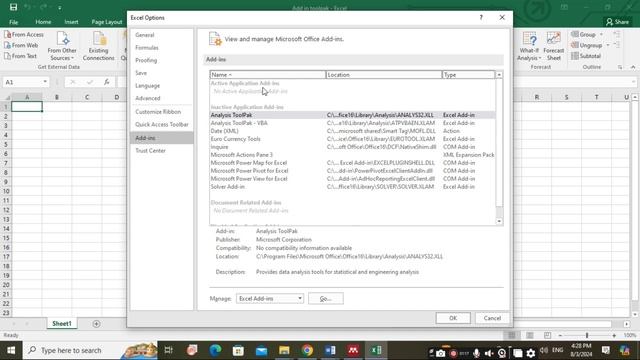Open From Other Sources menu
The height and width of the screenshot is (360, 640).
tap(62, 46)
